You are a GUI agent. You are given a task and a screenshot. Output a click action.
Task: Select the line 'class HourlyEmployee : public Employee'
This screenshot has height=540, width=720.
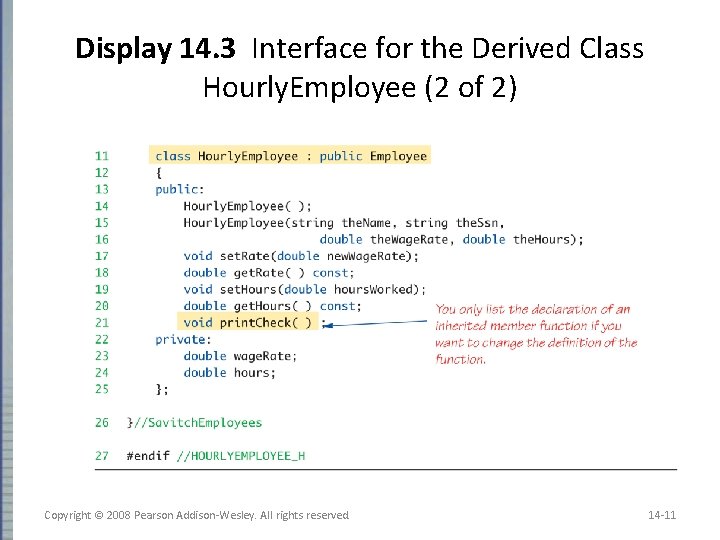pos(290,156)
